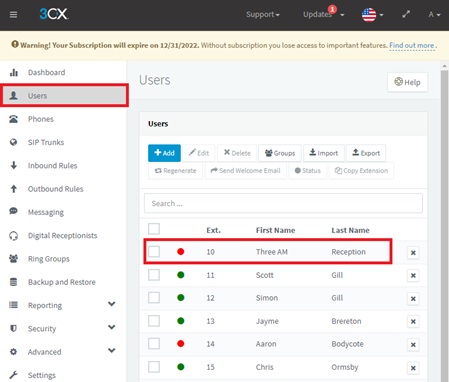Tick the select-all checkbox in header
Viewport: 449px width, 382px height.
pos(154,229)
